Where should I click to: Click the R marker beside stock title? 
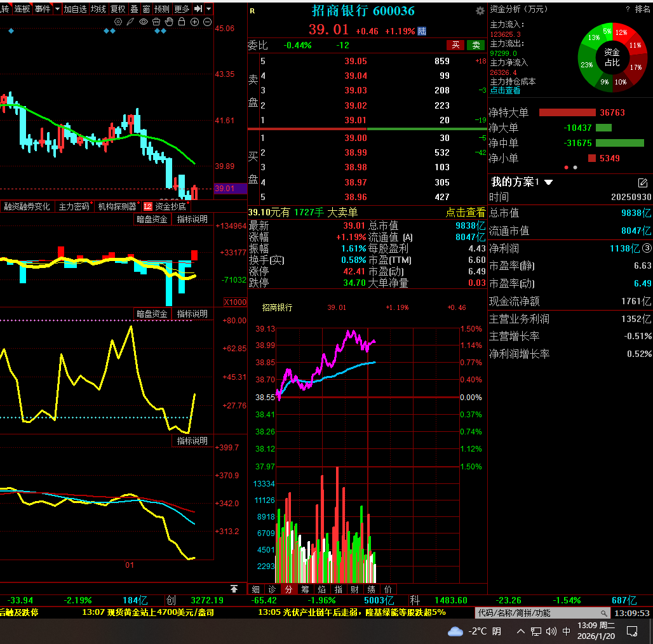point(252,11)
